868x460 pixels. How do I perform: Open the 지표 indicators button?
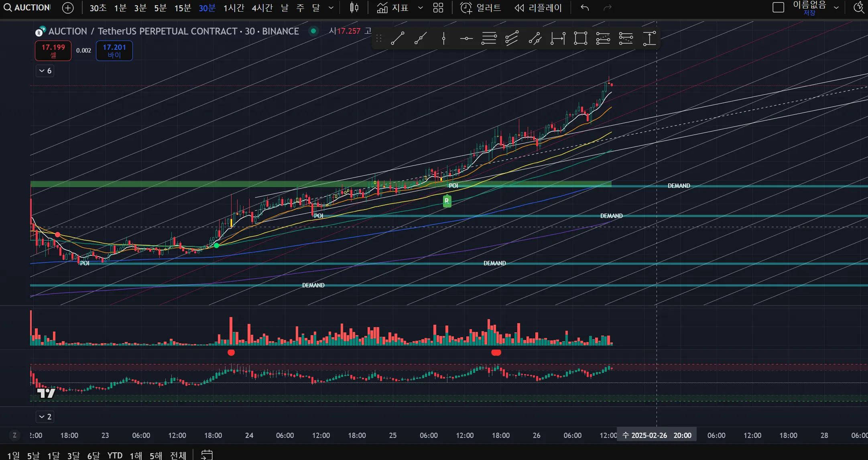coord(392,8)
